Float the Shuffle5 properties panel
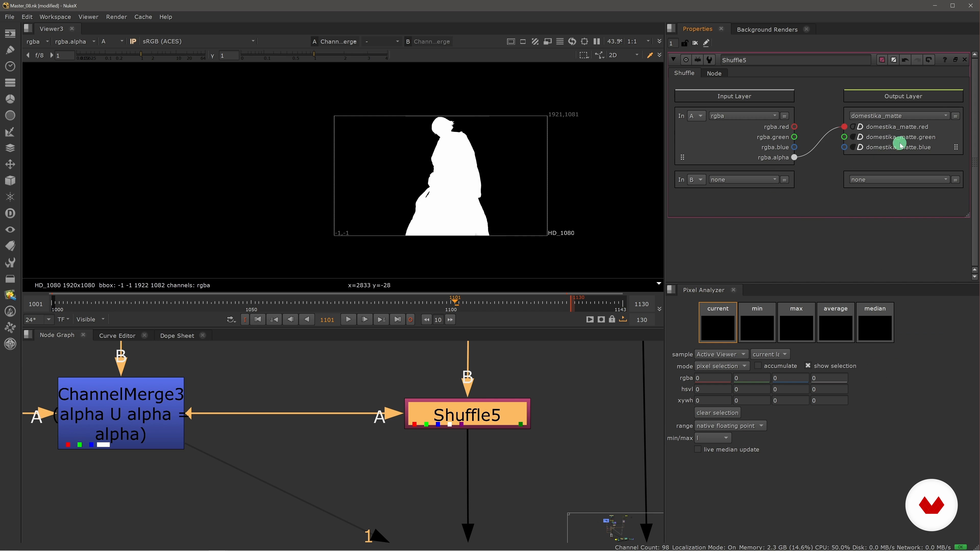The width and height of the screenshot is (980, 551). [955, 60]
